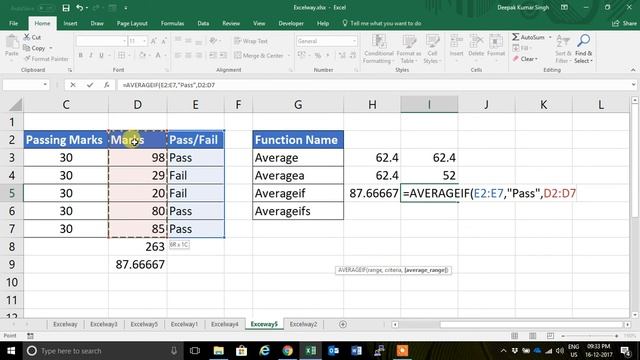The height and width of the screenshot is (360, 640).
Task: Open Insert Function fx dialog
Action: point(107,85)
